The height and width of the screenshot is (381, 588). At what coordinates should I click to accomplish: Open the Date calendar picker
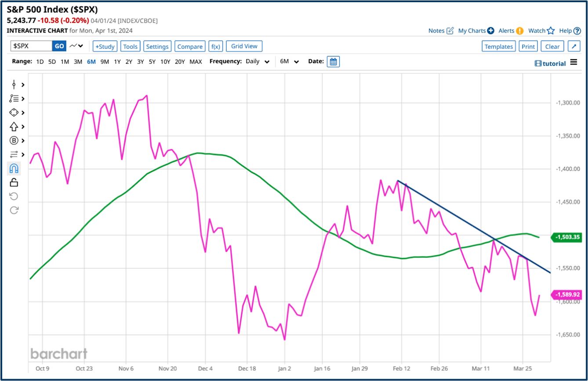point(334,61)
